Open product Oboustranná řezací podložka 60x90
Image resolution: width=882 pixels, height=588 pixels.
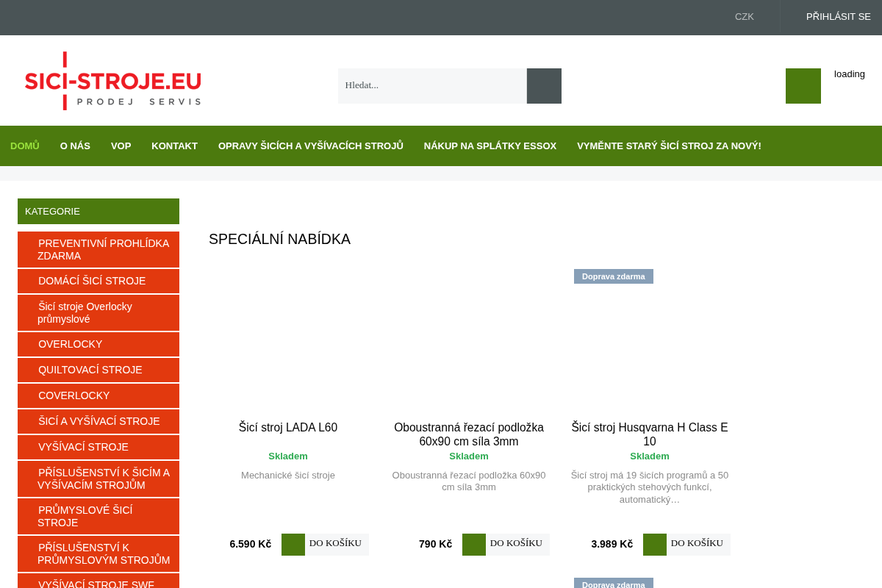click(x=469, y=434)
